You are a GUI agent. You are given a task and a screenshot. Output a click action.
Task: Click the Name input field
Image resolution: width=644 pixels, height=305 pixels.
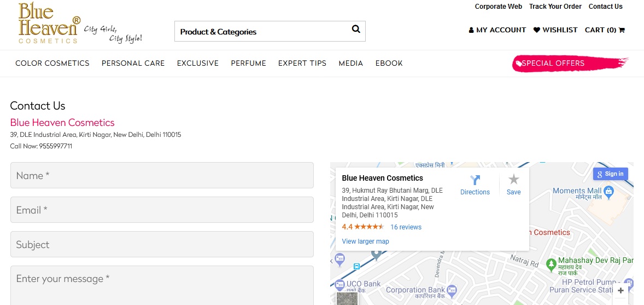point(162,175)
